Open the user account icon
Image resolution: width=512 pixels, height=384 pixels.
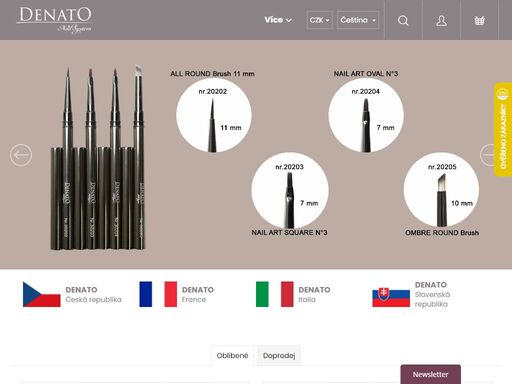(441, 20)
